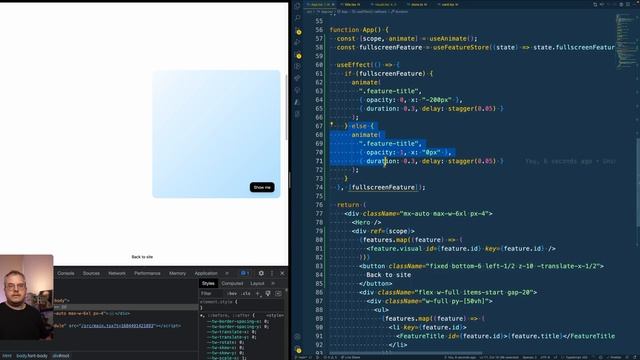Click the Show me button on the card
The height and width of the screenshot is (360, 640).
point(262,187)
